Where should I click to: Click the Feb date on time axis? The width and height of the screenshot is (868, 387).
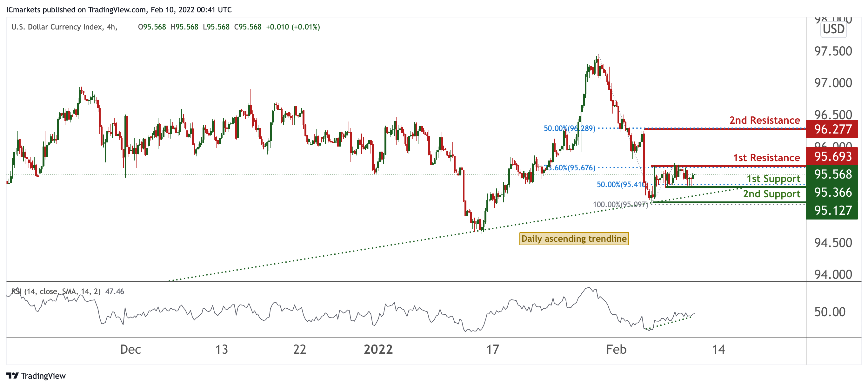click(616, 349)
